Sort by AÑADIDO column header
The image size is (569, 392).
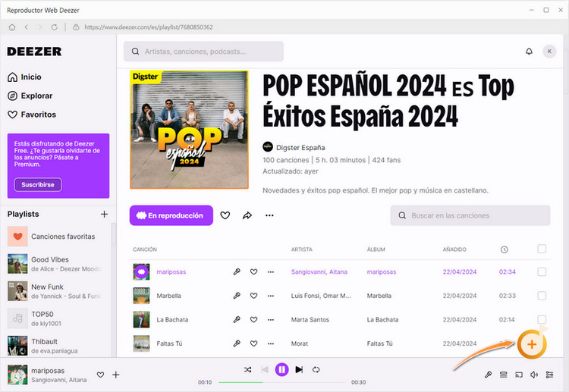coord(454,249)
